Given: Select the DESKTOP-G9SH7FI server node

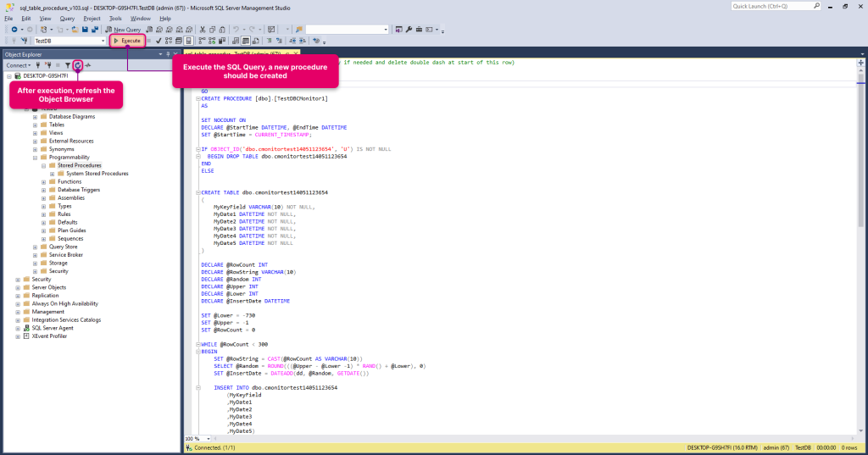Looking at the screenshot, I should coord(46,76).
